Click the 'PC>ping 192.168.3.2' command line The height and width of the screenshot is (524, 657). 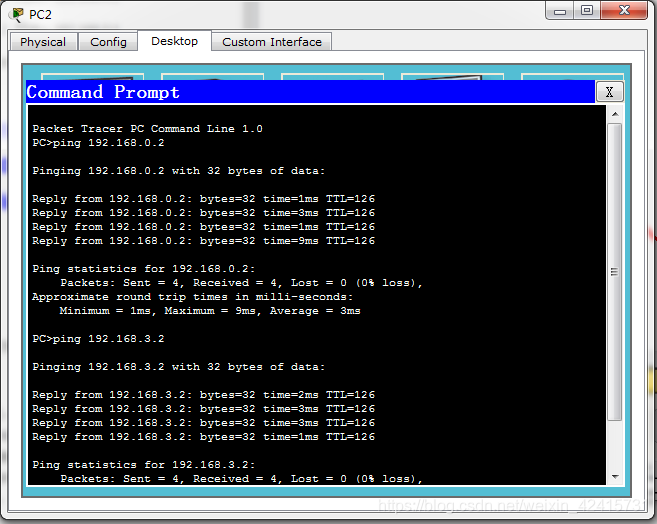pos(98,339)
